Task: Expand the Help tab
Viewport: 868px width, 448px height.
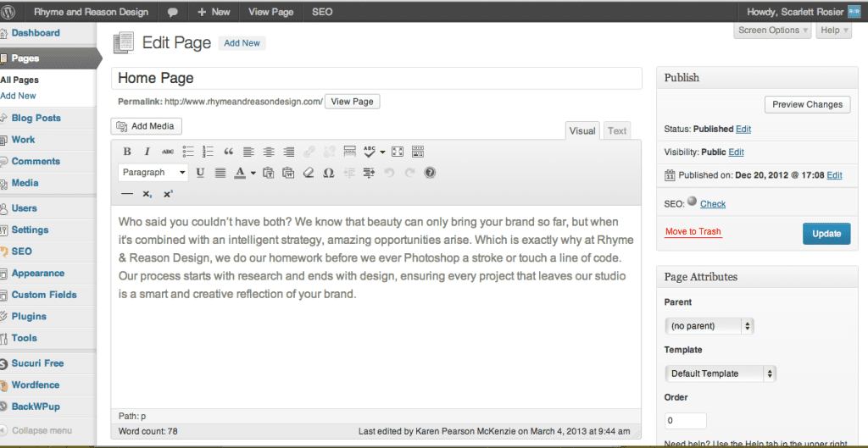Action: pos(834,30)
